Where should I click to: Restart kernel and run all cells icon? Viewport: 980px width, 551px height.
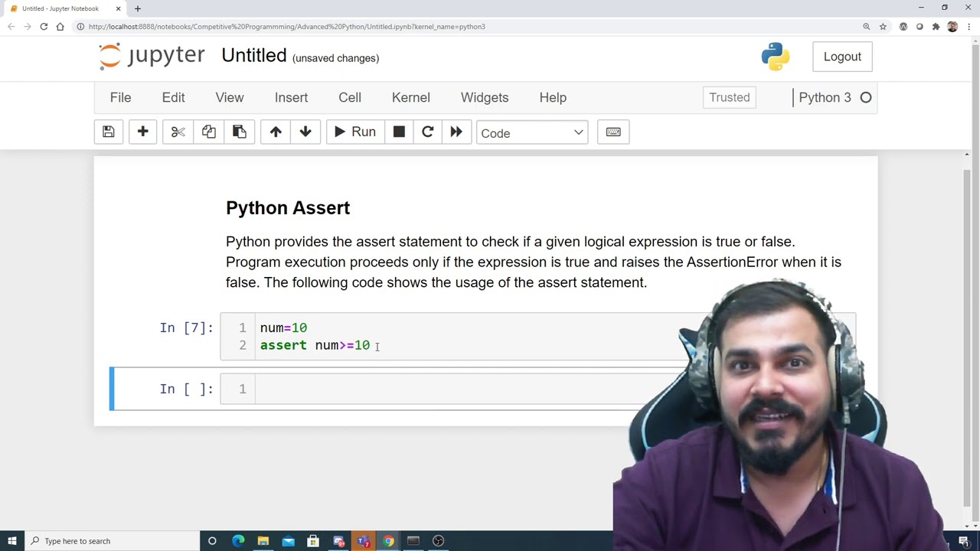pyautogui.click(x=456, y=132)
